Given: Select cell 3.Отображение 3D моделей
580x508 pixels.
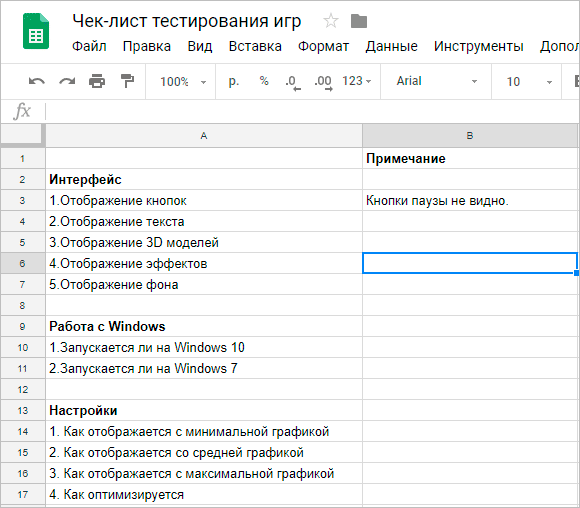Looking at the screenshot, I should tap(204, 243).
